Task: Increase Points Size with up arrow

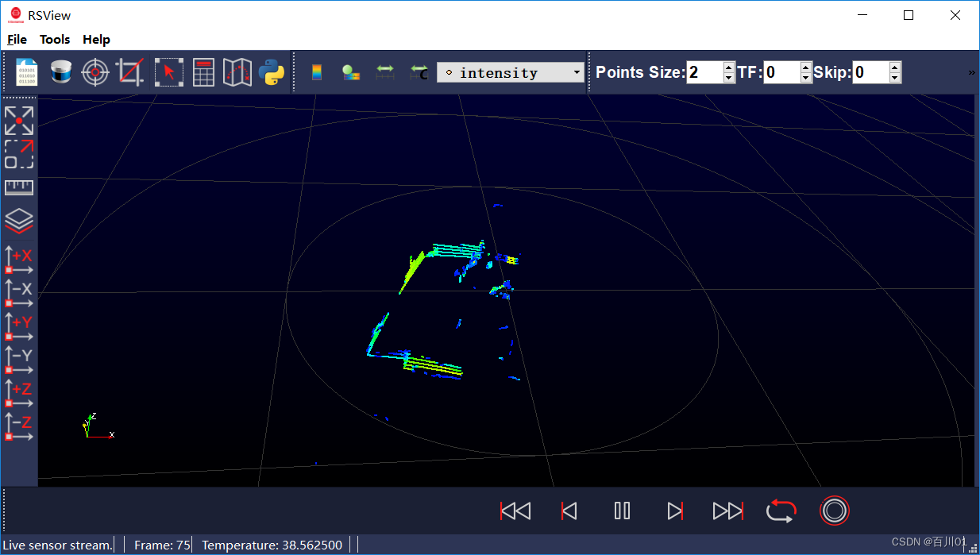Action: [730, 67]
